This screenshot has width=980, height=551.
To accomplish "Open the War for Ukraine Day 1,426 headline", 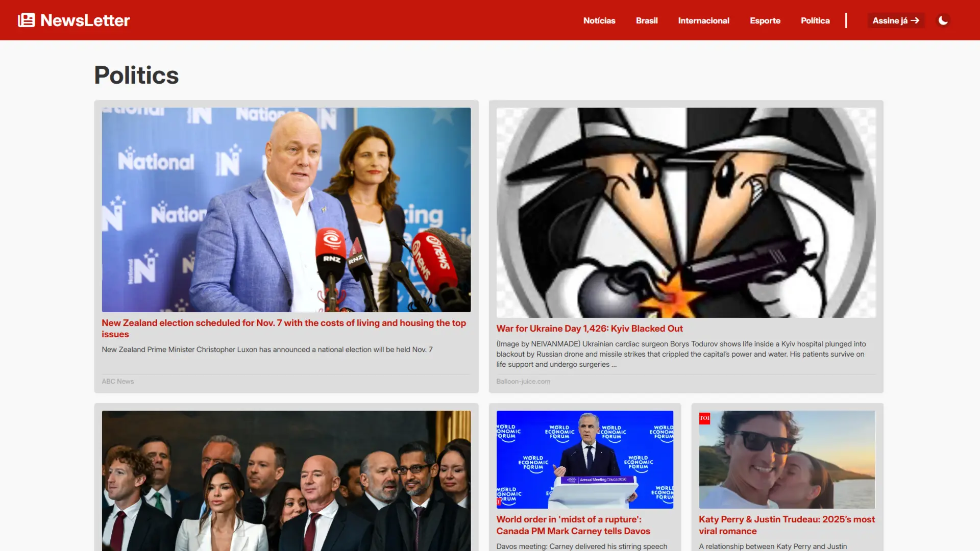I will (x=590, y=329).
